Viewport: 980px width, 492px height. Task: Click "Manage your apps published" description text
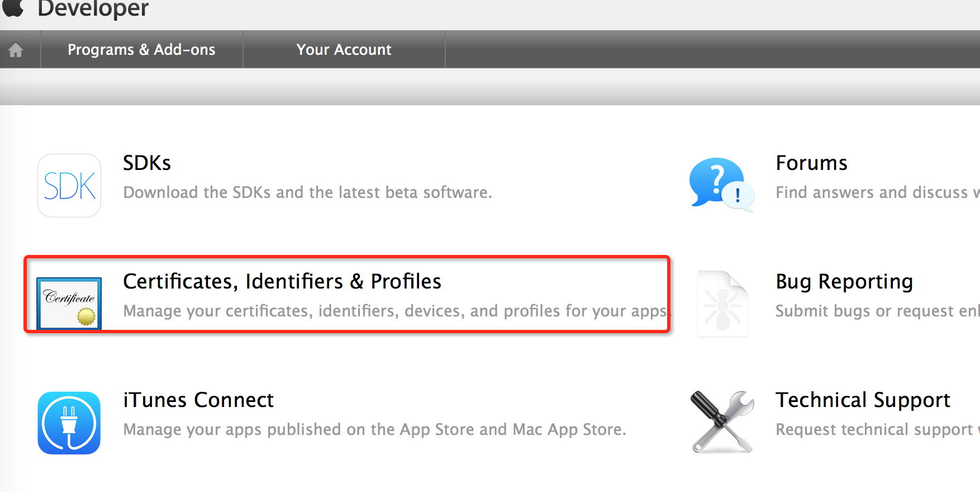374,430
